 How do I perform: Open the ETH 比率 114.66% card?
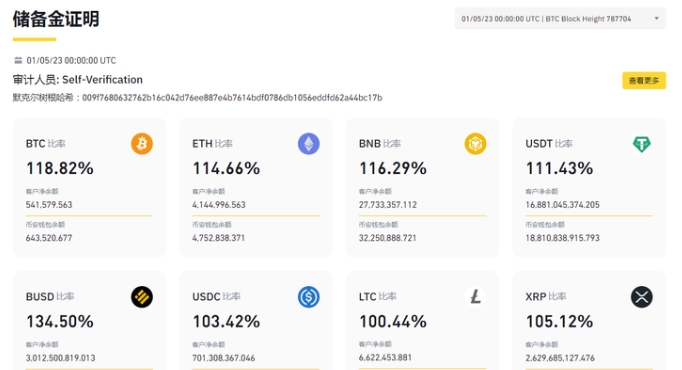pos(256,187)
